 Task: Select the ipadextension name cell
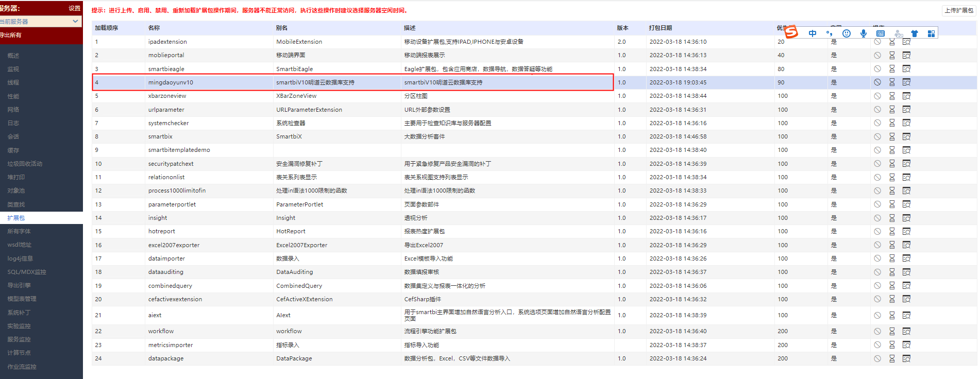[x=167, y=42]
